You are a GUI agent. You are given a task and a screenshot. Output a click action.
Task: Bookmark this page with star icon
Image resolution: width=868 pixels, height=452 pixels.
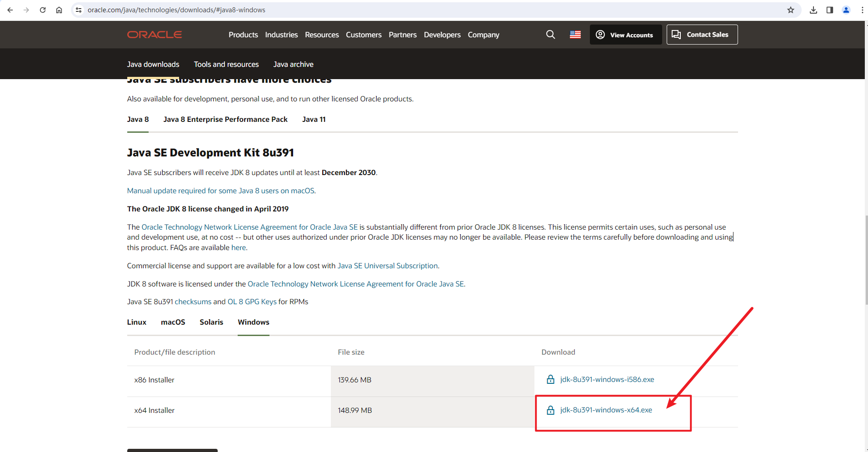[x=791, y=10]
